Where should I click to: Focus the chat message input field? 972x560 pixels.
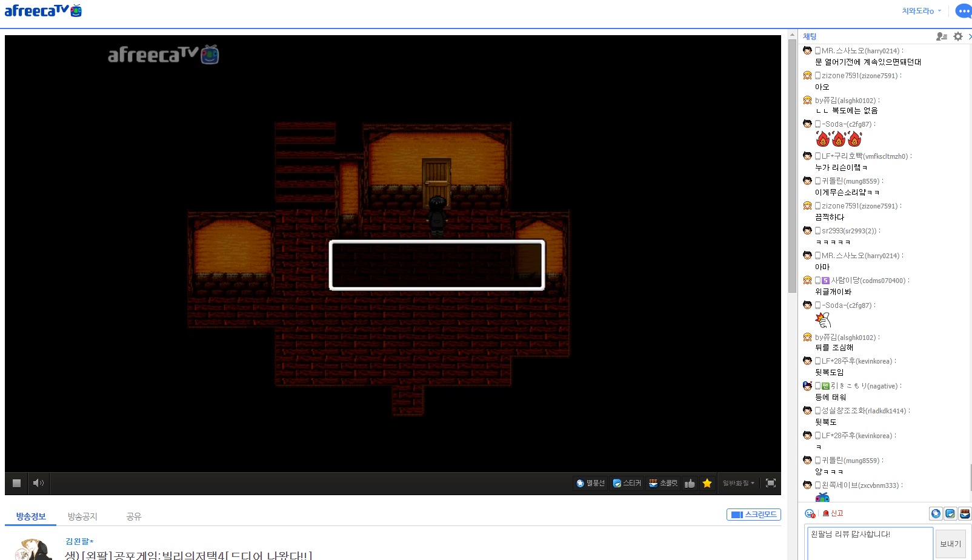(870, 543)
